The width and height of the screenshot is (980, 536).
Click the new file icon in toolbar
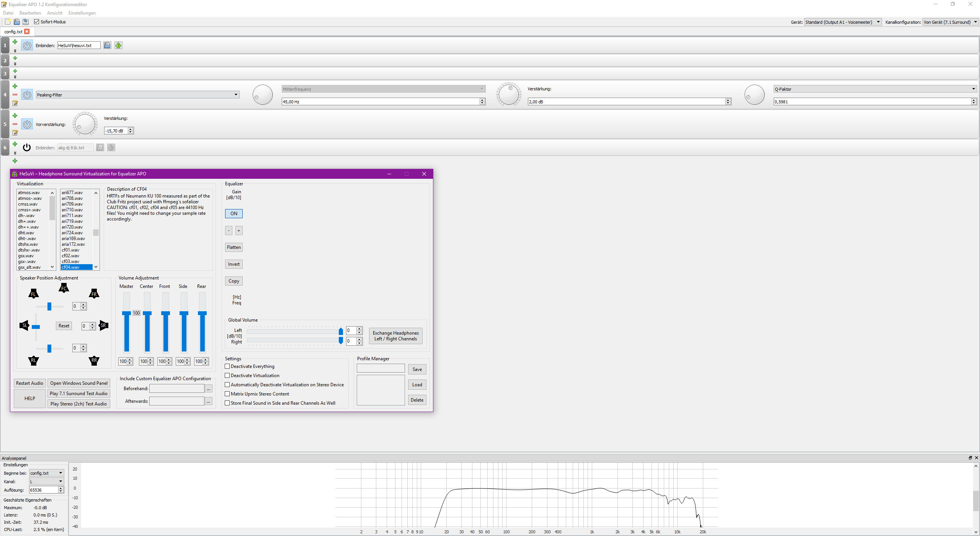coord(8,22)
